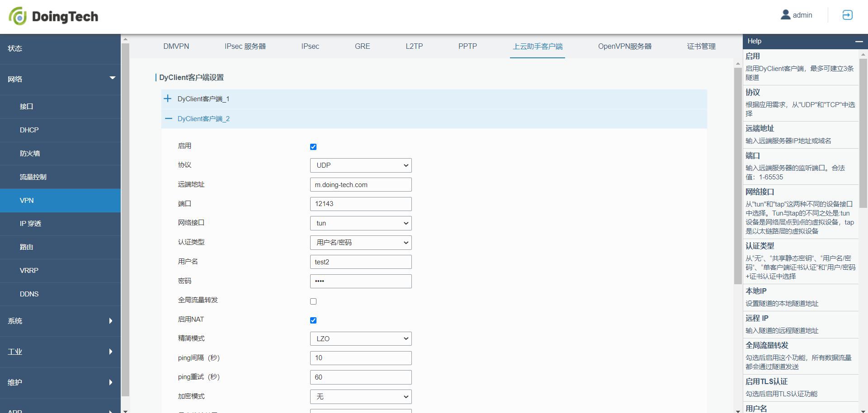This screenshot has width=868, height=413.
Task: Open the DDNS sidebar item
Action: tap(60, 294)
